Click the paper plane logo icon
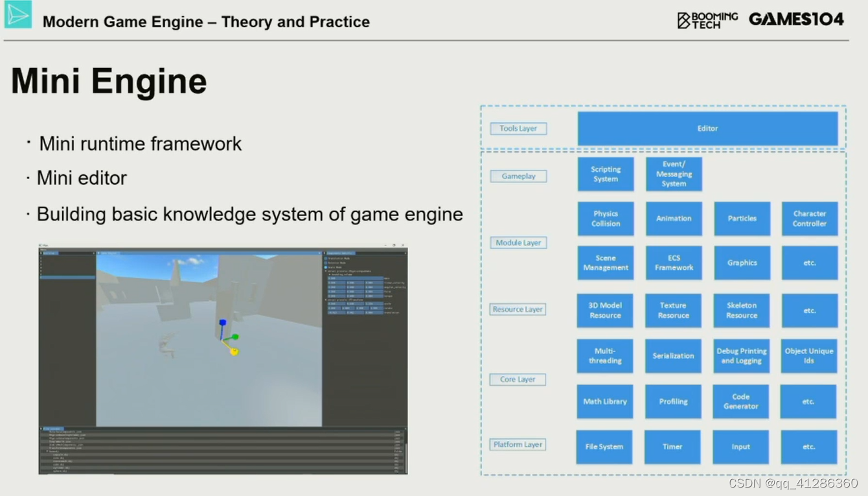 click(x=17, y=14)
